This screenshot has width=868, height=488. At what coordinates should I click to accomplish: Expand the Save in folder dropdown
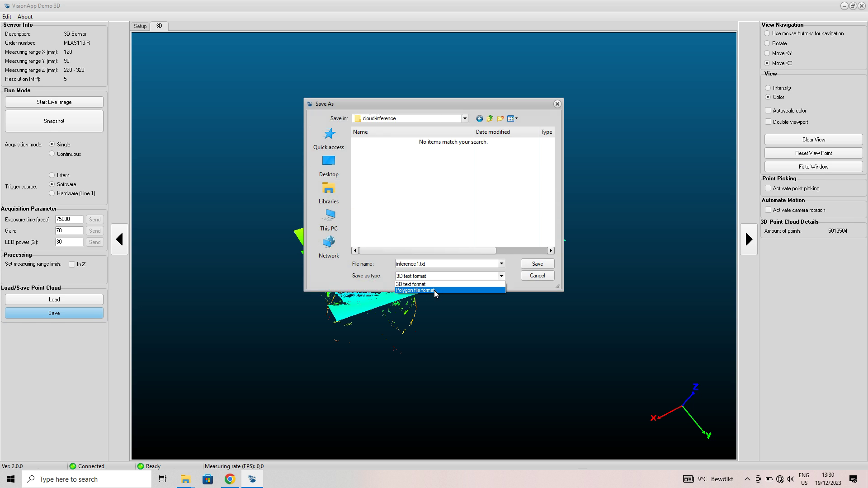(464, 118)
